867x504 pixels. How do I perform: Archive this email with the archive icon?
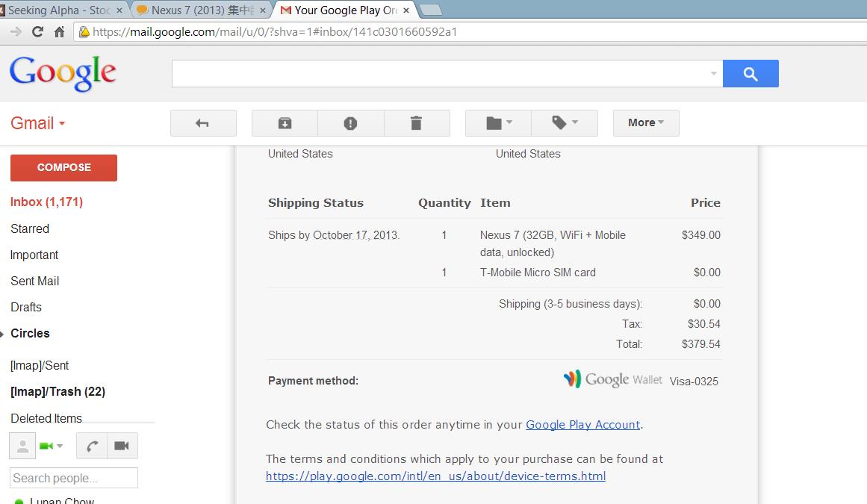(285, 122)
